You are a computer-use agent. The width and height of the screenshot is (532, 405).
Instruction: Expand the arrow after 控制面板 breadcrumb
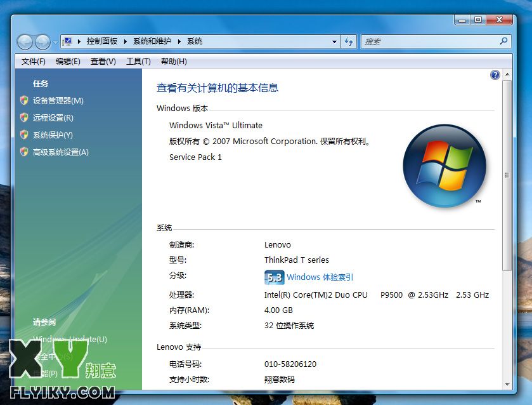point(125,41)
